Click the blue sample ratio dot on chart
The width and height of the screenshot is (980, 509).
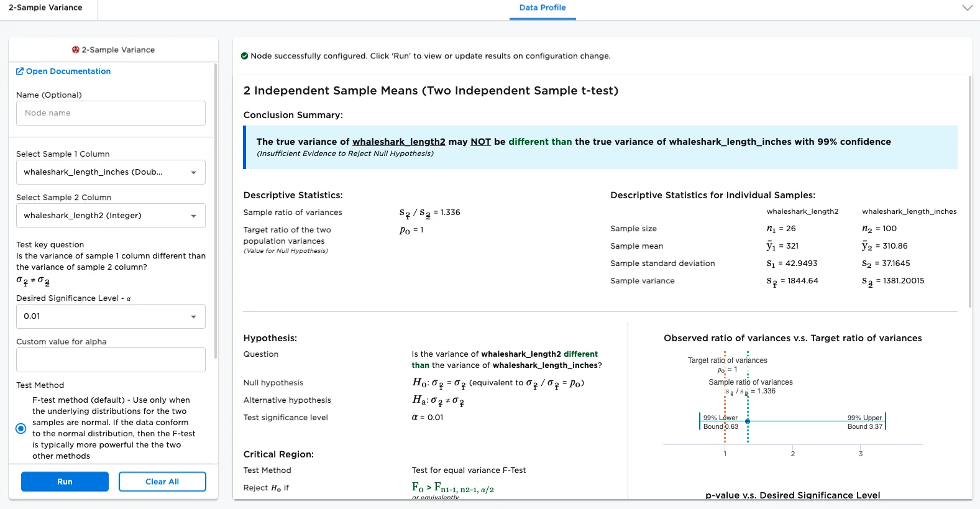coord(748,421)
